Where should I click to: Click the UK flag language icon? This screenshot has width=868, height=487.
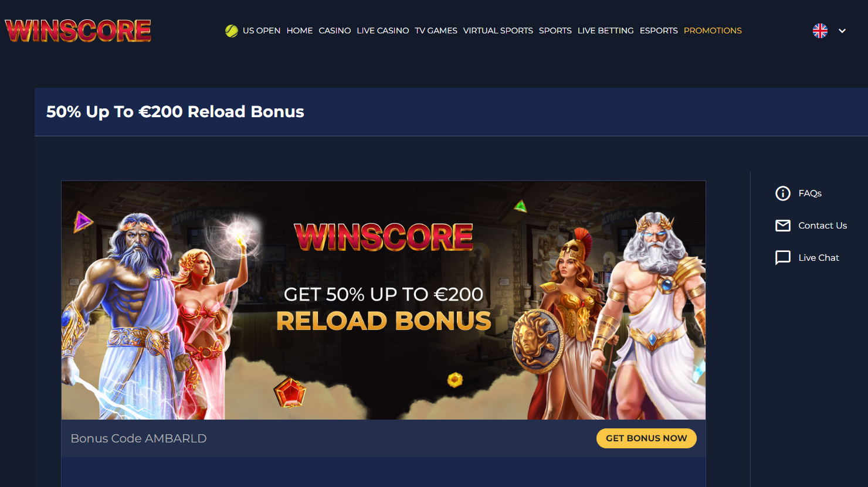click(820, 30)
